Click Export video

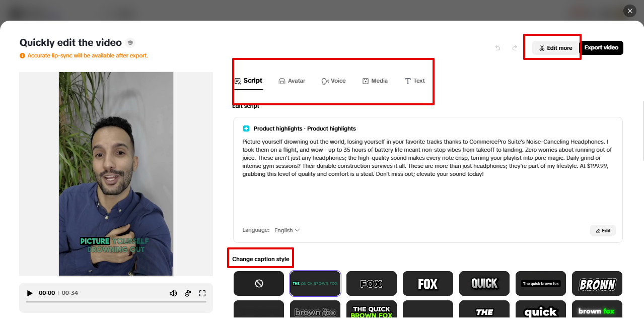[602, 47]
